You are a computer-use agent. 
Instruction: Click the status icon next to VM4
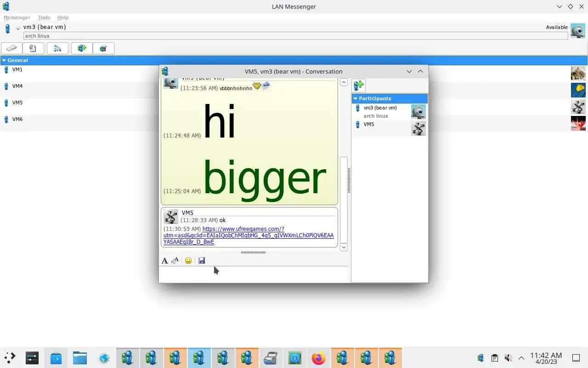pyautogui.click(x=6, y=86)
